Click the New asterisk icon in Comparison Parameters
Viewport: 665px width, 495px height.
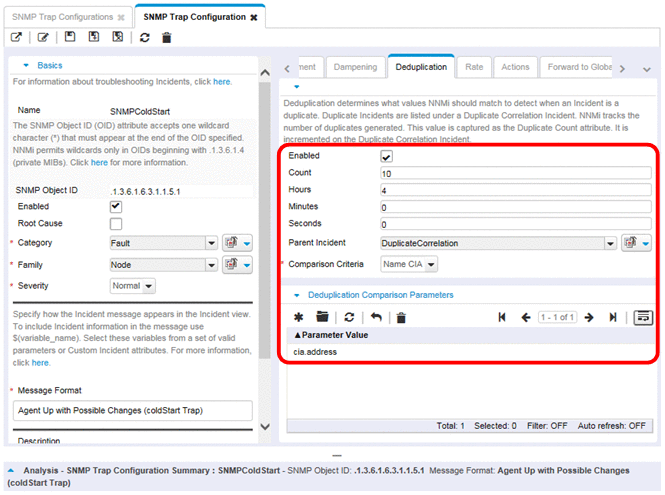click(298, 317)
